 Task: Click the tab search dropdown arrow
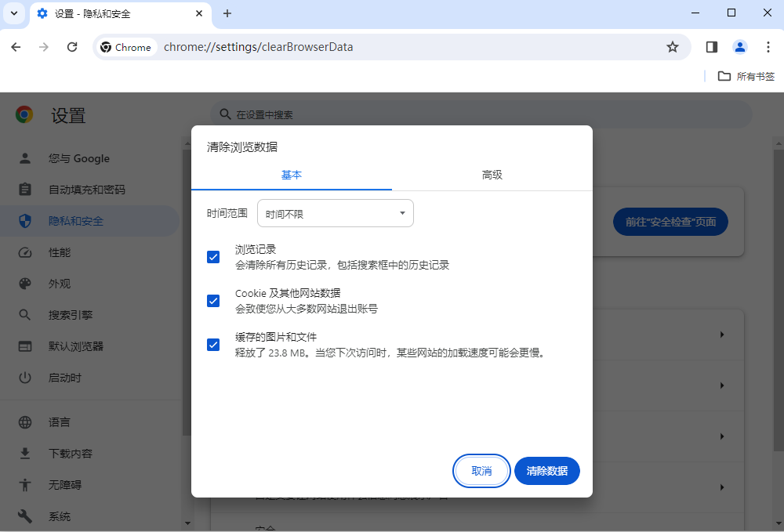click(x=14, y=13)
